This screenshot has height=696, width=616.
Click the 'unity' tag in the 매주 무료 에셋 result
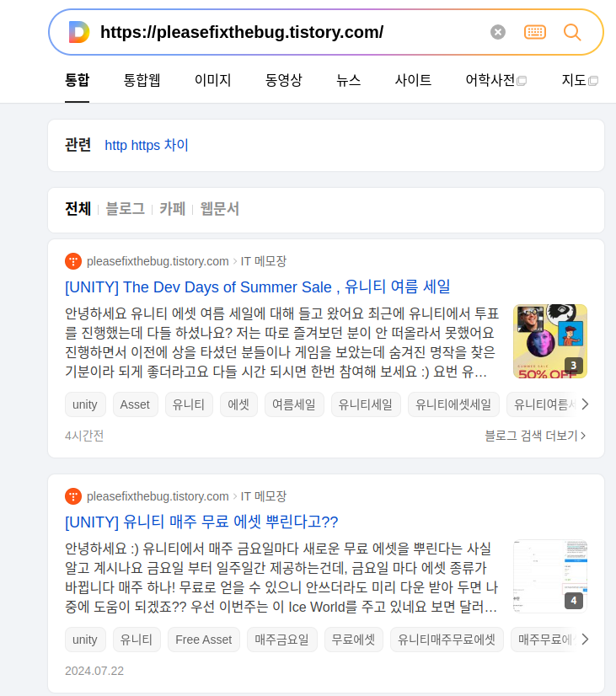point(85,640)
